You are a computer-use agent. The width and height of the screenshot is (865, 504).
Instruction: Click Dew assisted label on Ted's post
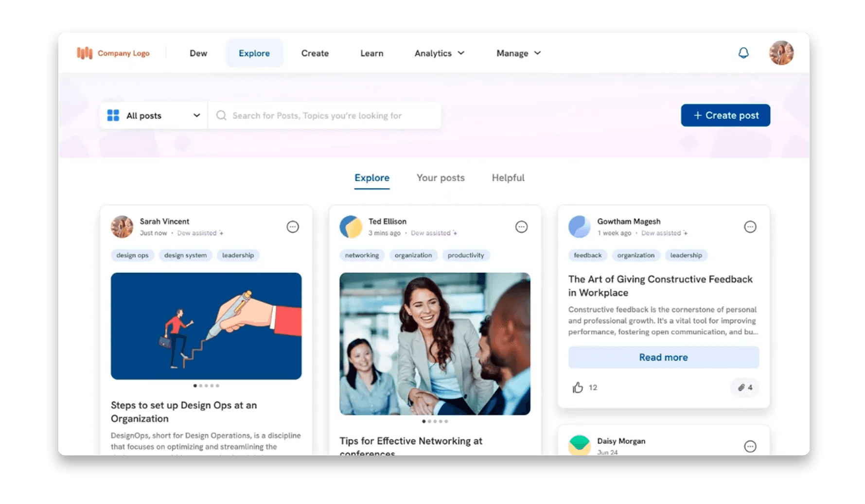pos(434,233)
